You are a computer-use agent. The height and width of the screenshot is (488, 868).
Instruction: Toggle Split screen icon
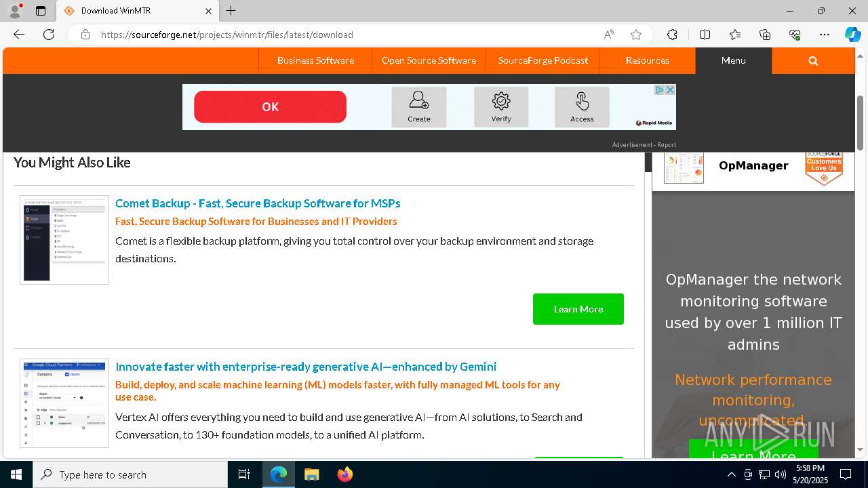point(705,35)
